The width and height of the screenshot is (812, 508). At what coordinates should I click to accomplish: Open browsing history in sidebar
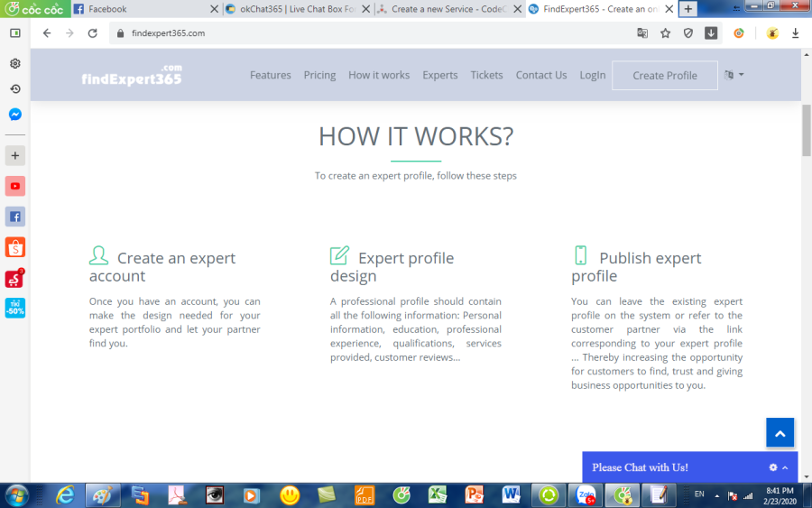coord(15,89)
